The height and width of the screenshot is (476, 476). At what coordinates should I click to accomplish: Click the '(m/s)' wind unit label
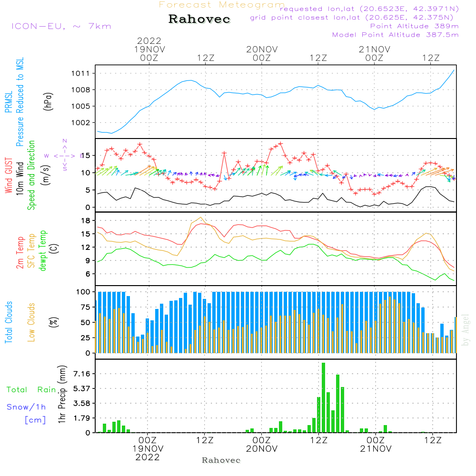coord(46,175)
